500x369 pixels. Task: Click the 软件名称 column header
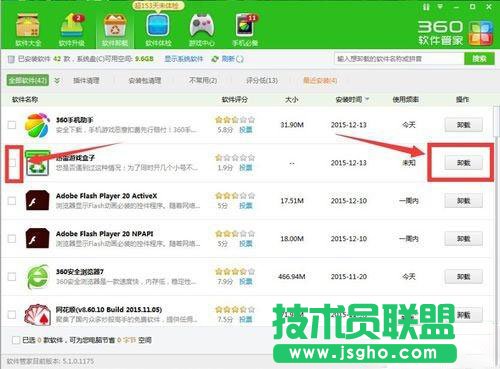(x=25, y=99)
